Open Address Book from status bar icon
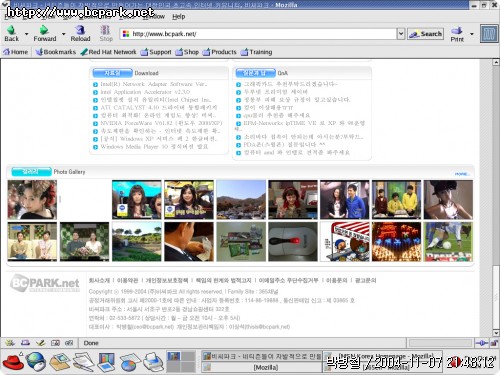Screen dimensions: 500x375 55,343
